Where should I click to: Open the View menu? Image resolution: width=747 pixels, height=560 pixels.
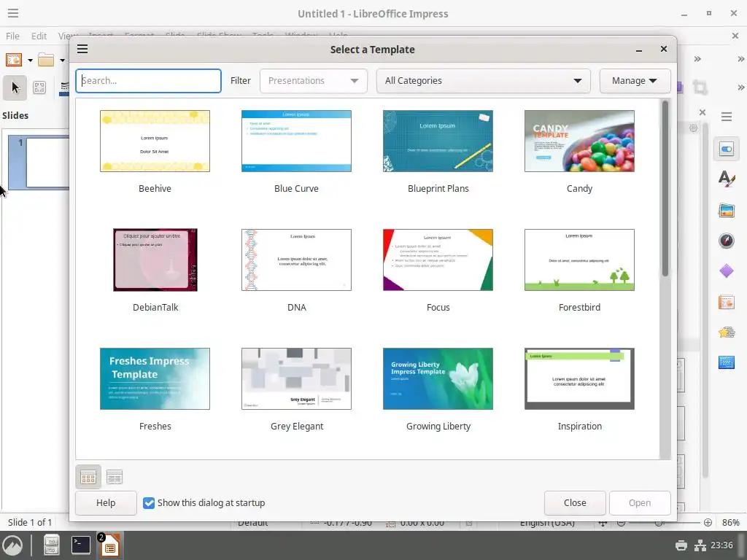[66, 36]
